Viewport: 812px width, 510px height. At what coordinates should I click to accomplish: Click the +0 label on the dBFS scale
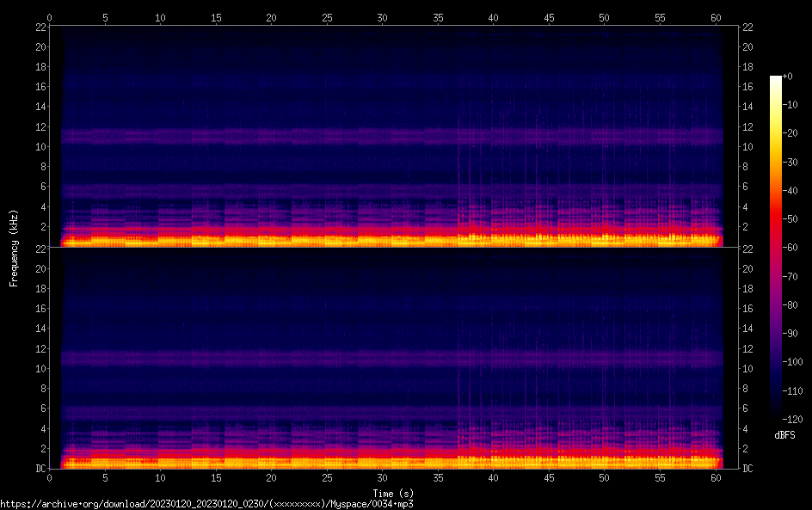click(x=788, y=77)
